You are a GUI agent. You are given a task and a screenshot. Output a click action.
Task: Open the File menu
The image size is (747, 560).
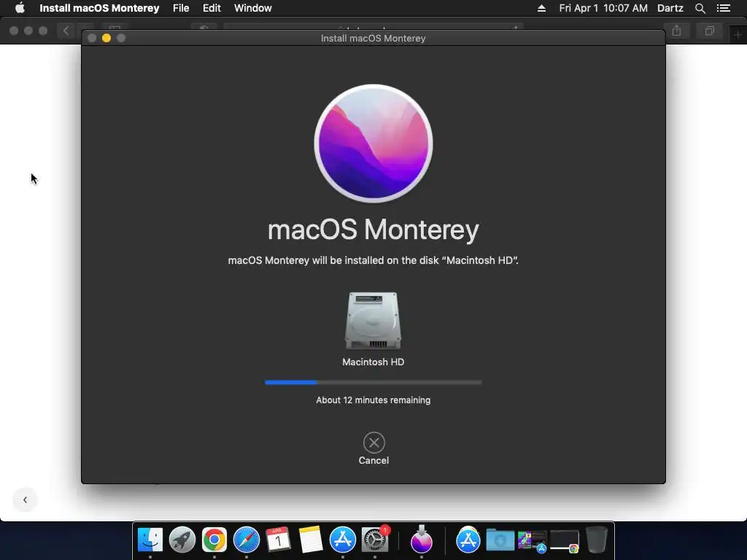click(x=181, y=8)
